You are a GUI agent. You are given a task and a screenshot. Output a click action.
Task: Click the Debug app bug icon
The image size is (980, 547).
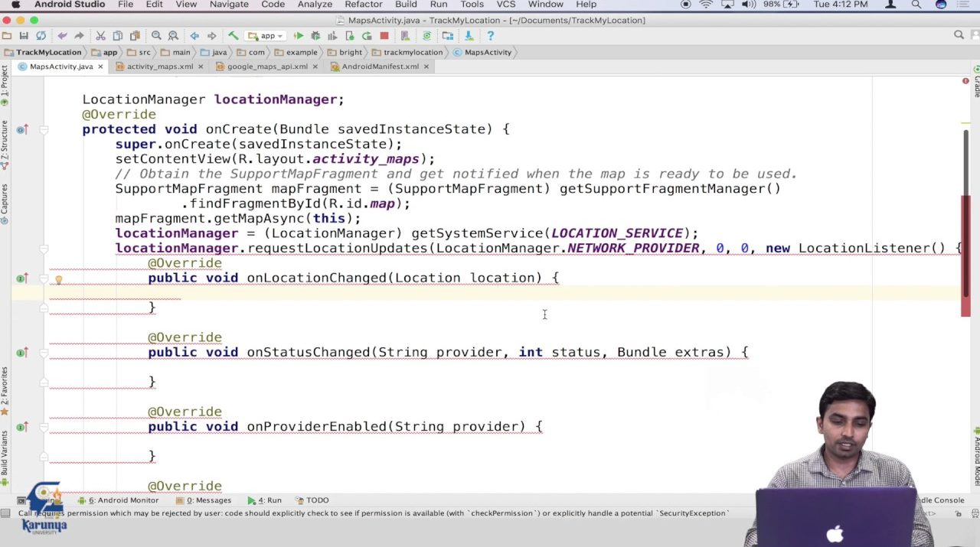315,36
